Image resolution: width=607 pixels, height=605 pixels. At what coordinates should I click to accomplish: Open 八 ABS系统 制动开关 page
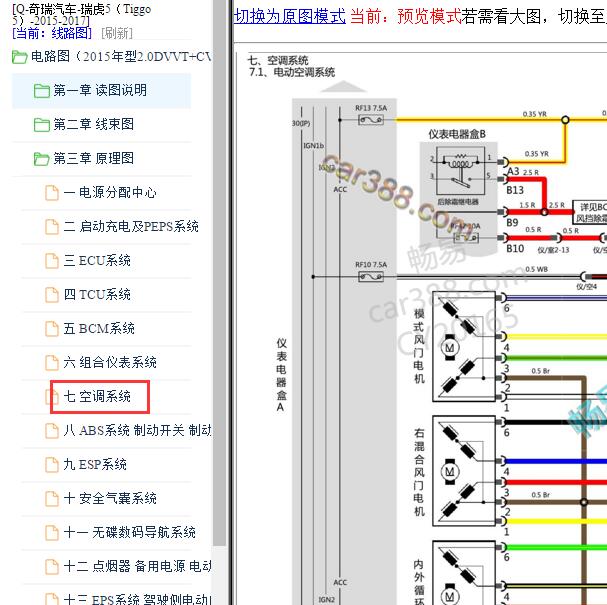click(x=137, y=430)
